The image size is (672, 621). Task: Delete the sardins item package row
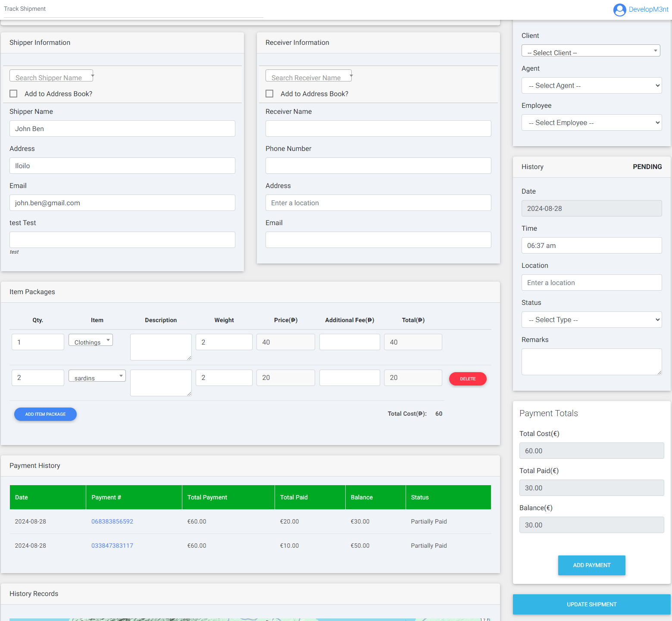point(468,379)
